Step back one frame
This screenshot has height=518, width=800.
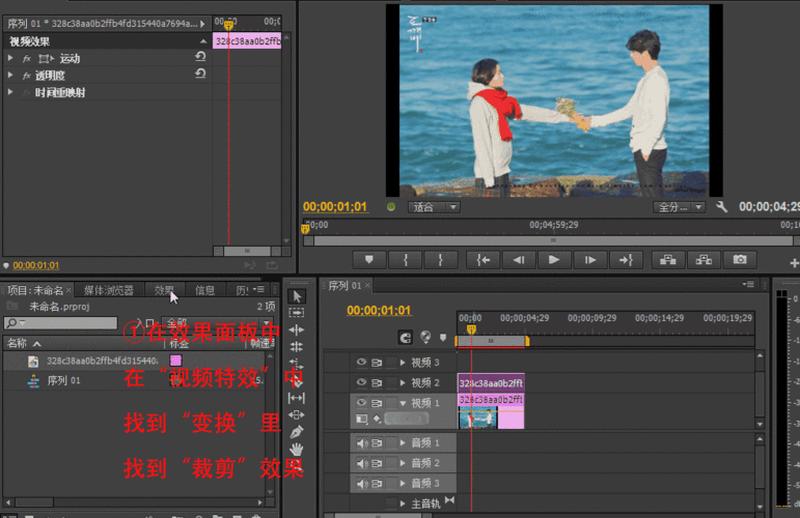coord(519,260)
